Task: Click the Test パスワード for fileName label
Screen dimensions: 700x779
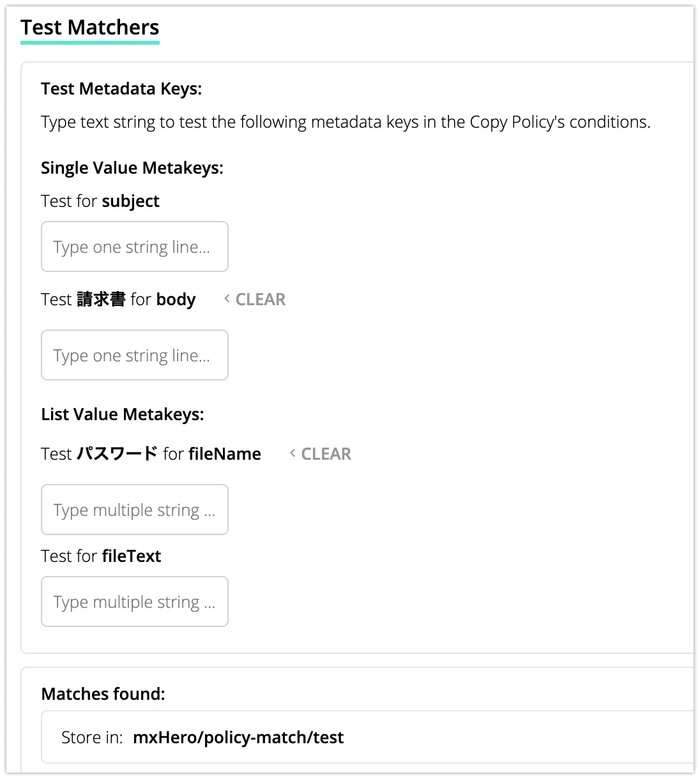Action: tap(151, 454)
